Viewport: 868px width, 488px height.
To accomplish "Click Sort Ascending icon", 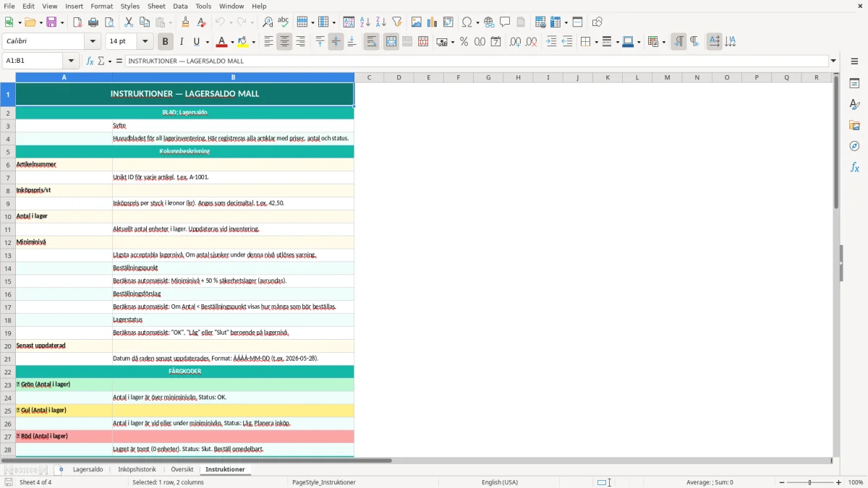I will [365, 22].
